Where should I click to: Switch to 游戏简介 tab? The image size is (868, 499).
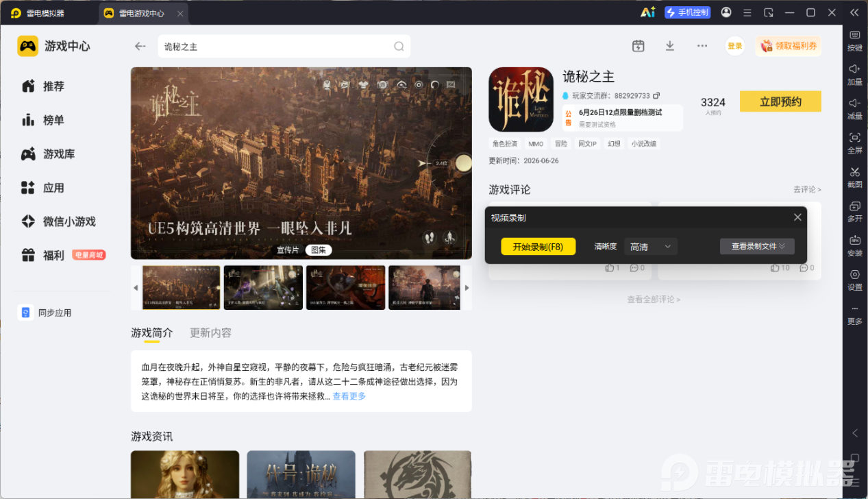click(152, 333)
